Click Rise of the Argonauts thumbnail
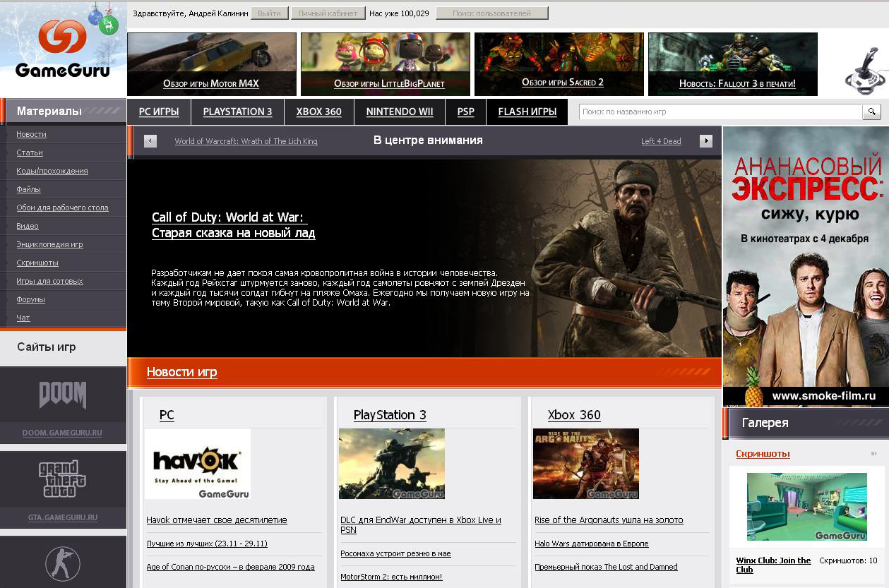 pos(586,464)
